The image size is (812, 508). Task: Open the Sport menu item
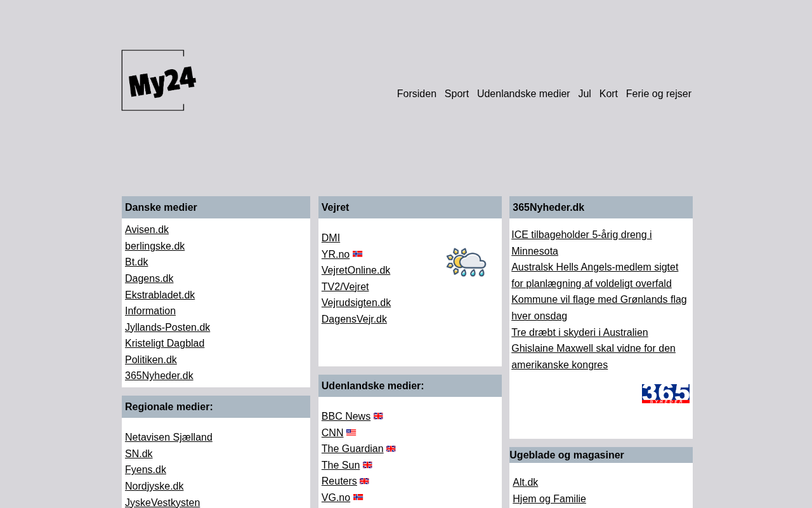457,94
